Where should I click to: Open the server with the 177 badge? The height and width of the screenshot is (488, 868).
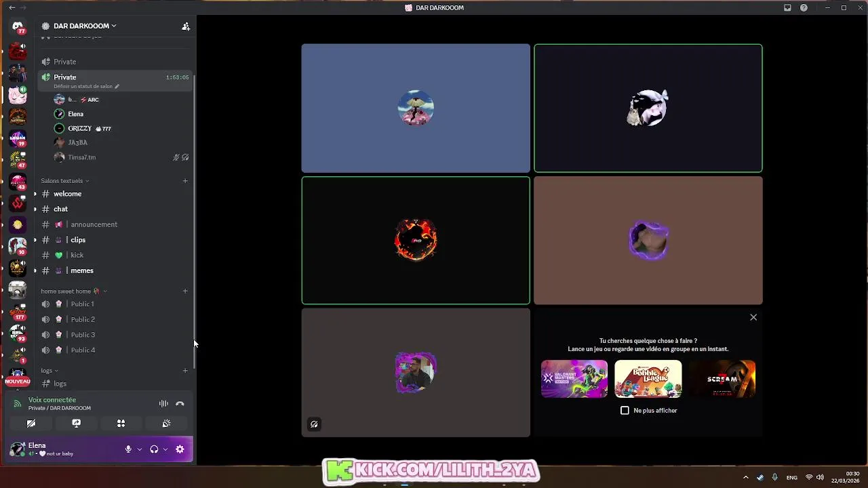pyautogui.click(x=18, y=312)
